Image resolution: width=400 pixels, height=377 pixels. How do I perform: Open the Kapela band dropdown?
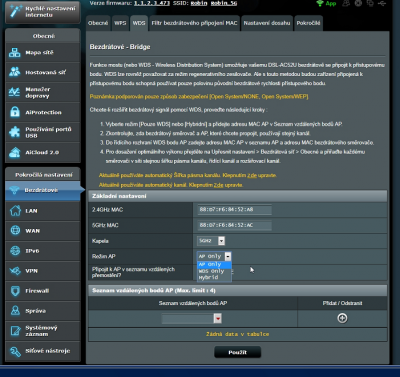click(211, 241)
